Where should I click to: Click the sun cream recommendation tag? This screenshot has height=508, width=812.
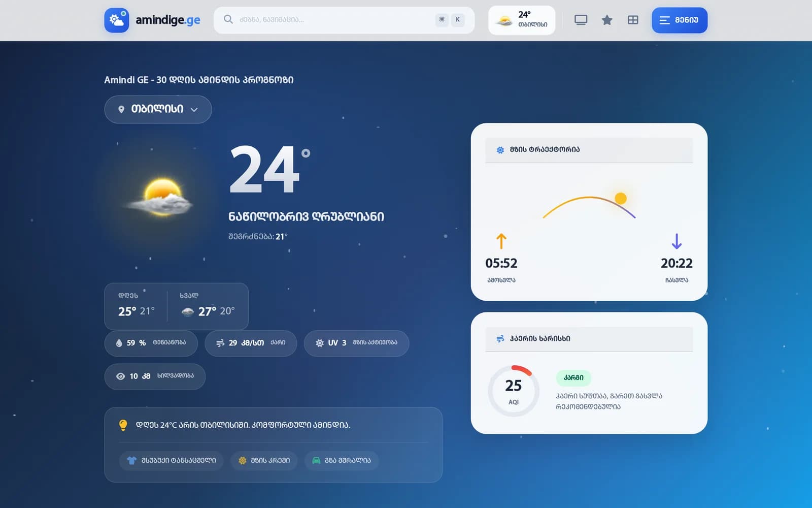pos(264,461)
